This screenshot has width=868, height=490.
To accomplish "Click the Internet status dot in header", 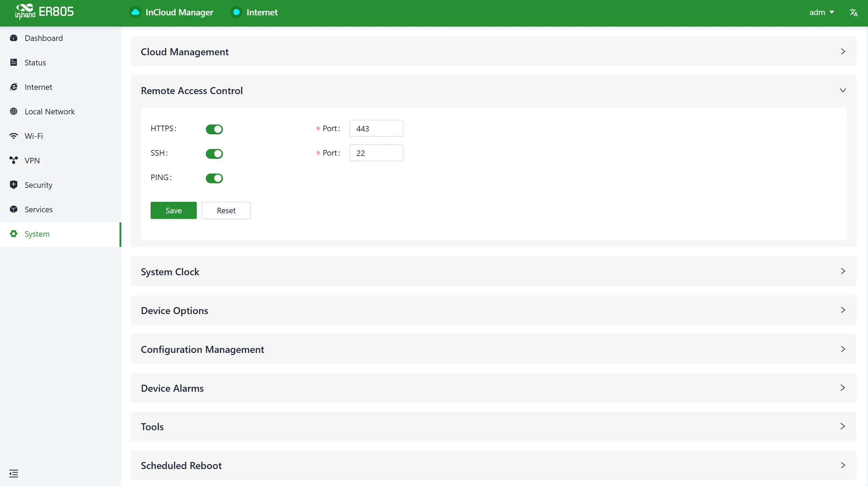I will (x=236, y=12).
